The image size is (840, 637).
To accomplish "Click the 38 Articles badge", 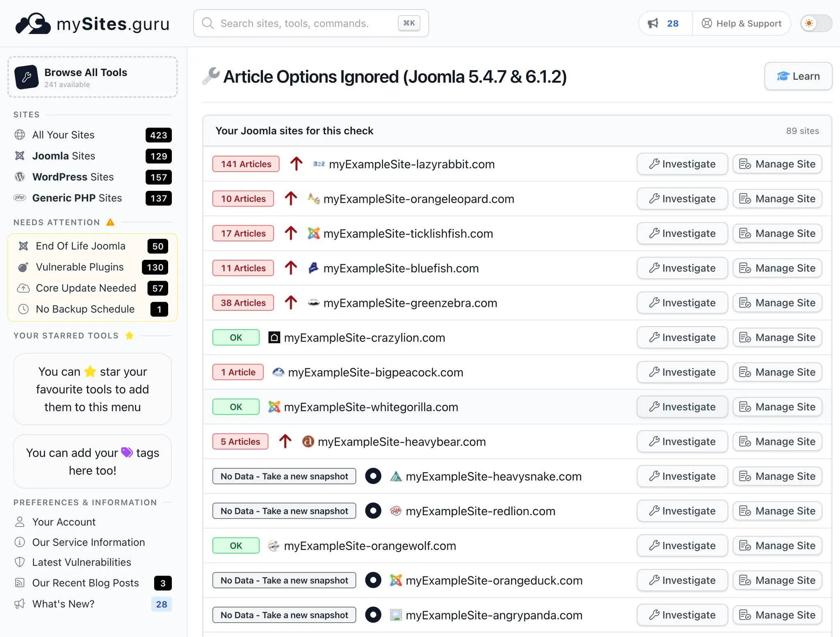I will (x=243, y=303).
